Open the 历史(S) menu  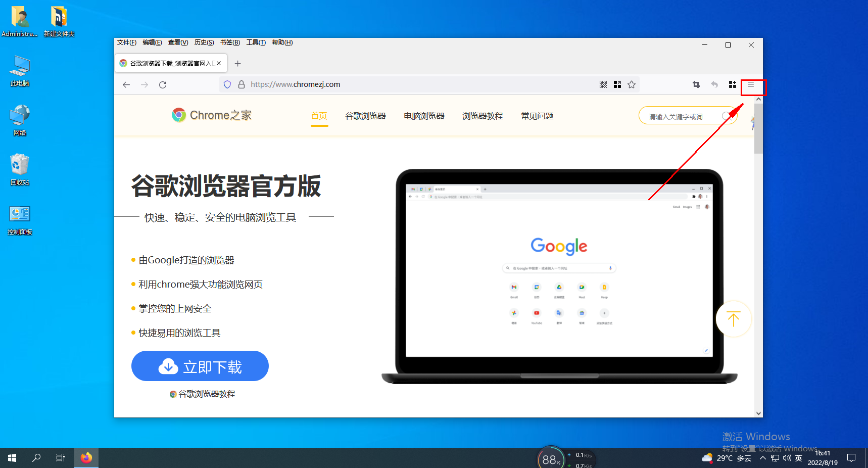(x=204, y=42)
